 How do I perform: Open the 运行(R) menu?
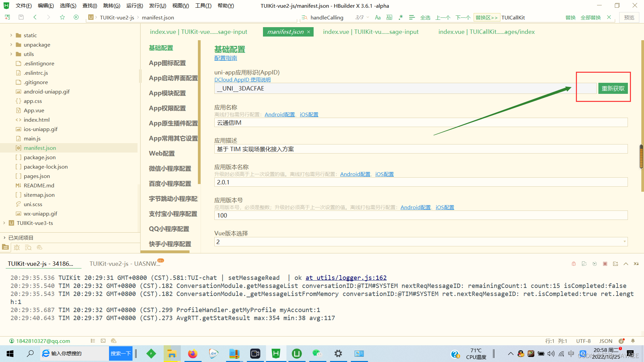point(135,6)
